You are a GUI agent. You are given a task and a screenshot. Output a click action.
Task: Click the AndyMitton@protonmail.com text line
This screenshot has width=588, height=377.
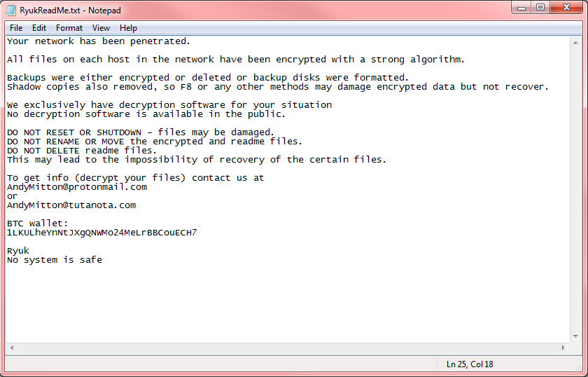(77, 187)
